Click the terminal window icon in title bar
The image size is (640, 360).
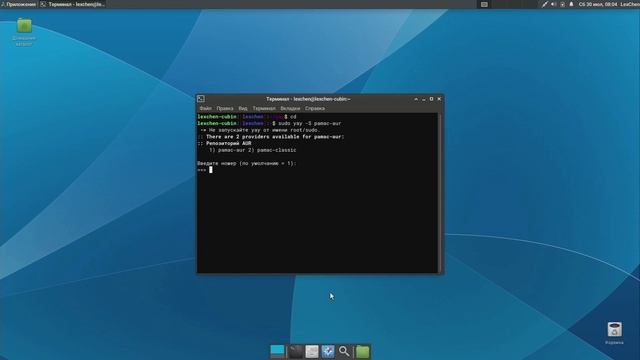coord(201,99)
